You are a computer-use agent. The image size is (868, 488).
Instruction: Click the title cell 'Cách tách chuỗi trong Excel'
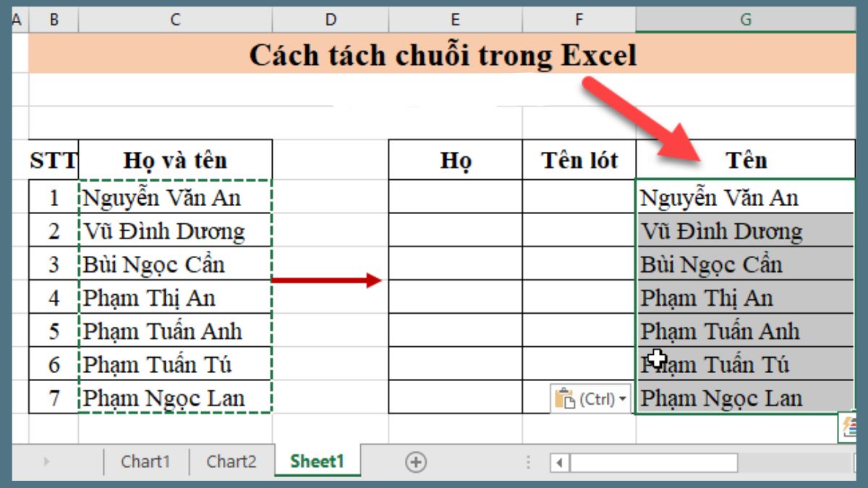[442, 54]
